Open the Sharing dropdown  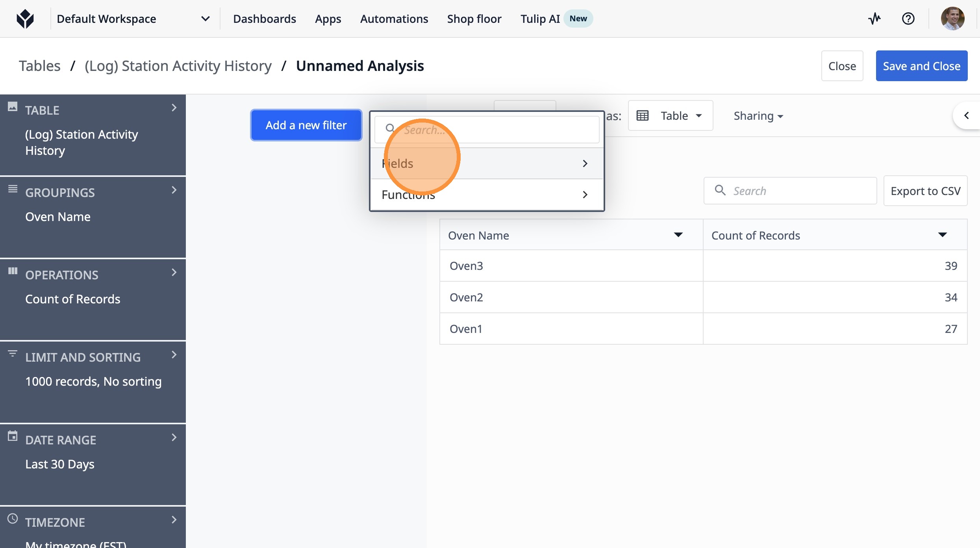758,116
